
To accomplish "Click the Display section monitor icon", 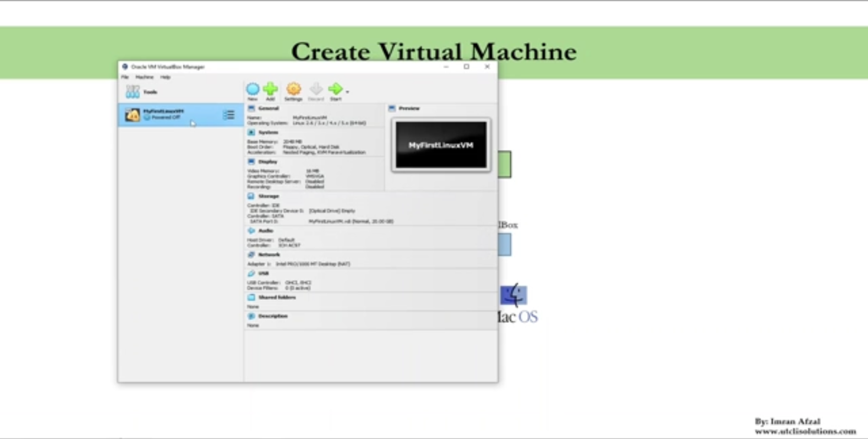I will (252, 162).
